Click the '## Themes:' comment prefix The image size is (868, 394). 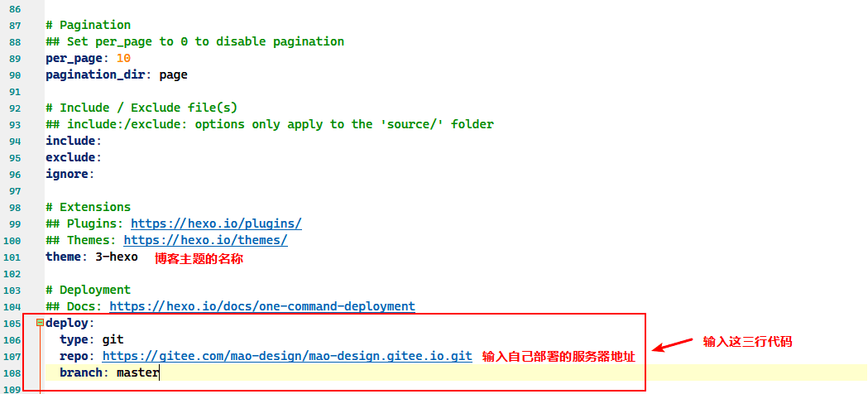tap(81, 240)
